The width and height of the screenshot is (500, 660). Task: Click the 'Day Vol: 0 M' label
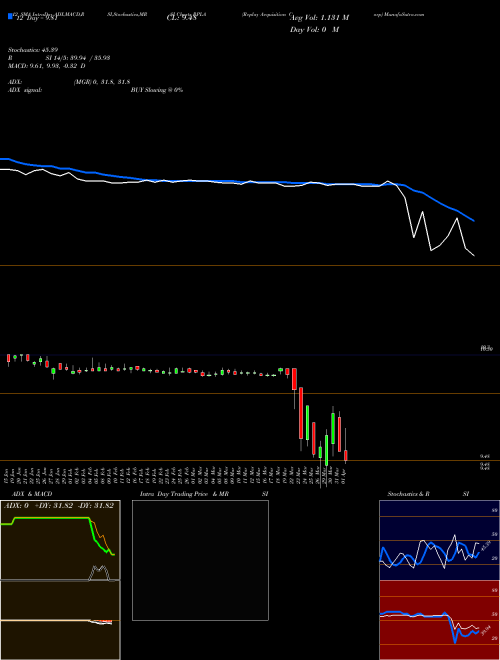tap(314, 29)
